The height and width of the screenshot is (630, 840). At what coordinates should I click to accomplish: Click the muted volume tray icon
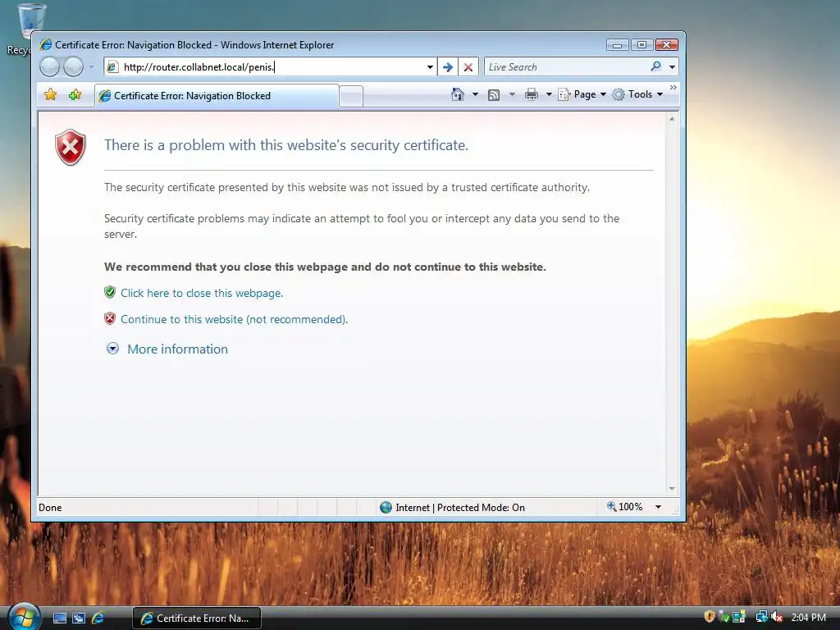click(x=777, y=617)
